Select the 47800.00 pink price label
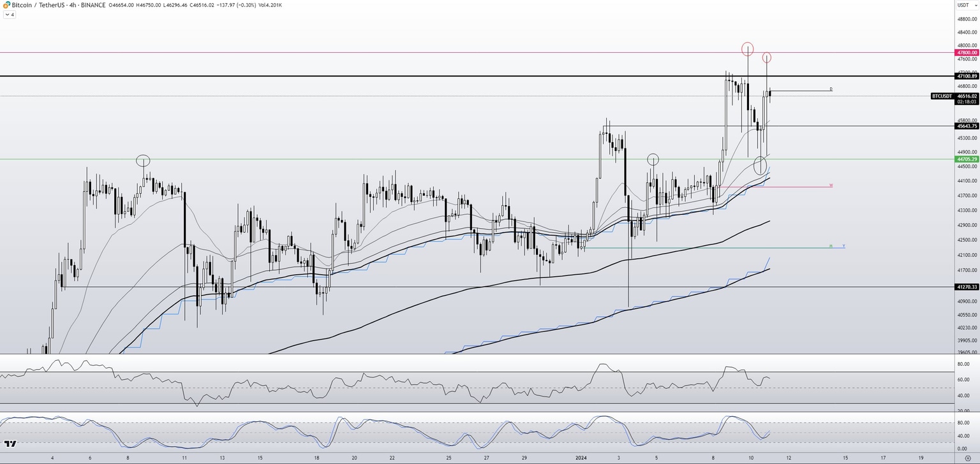980x464 pixels. pyautogui.click(x=967, y=52)
